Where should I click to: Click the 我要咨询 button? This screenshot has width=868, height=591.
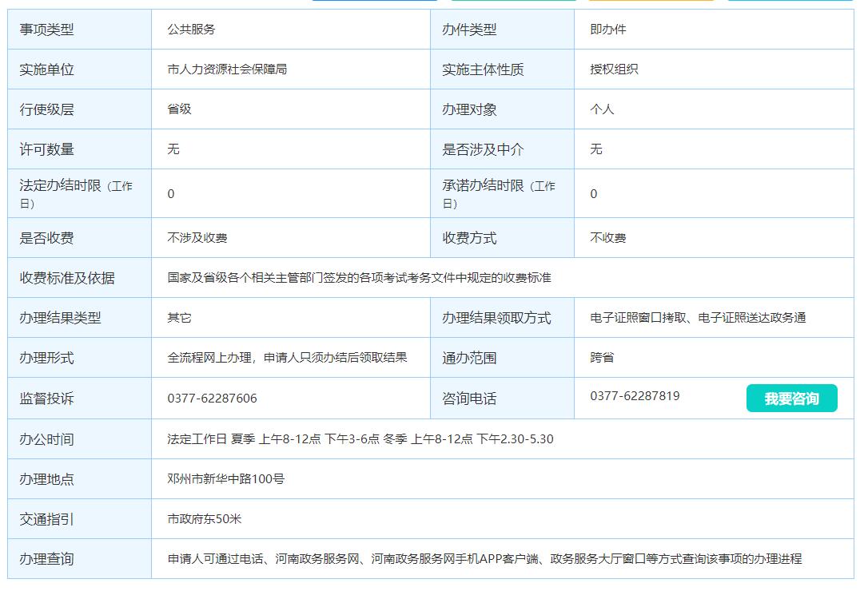coord(791,399)
